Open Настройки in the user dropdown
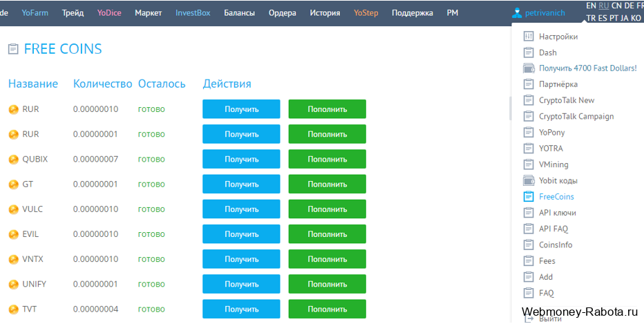Screen dimensions: 644x324 pos(558,37)
